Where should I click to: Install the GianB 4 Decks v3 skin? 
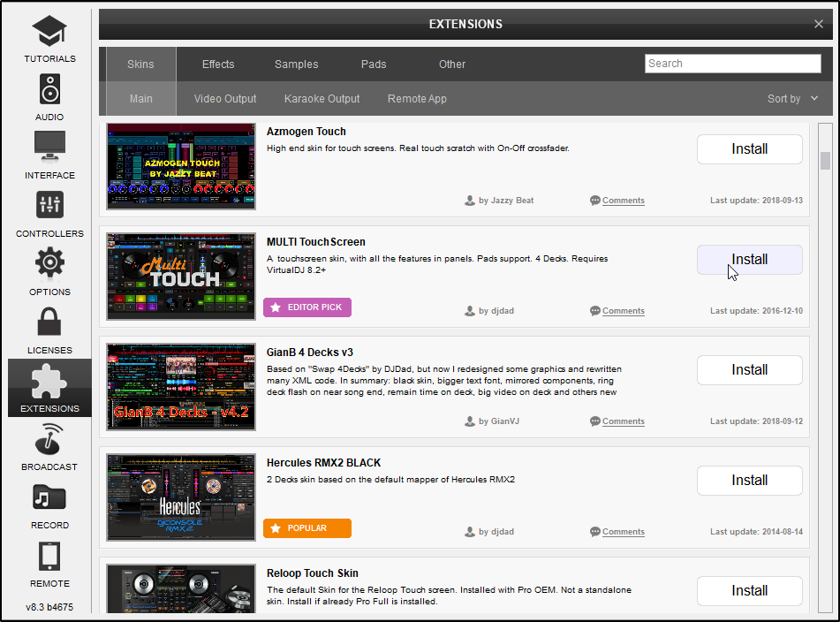(750, 369)
